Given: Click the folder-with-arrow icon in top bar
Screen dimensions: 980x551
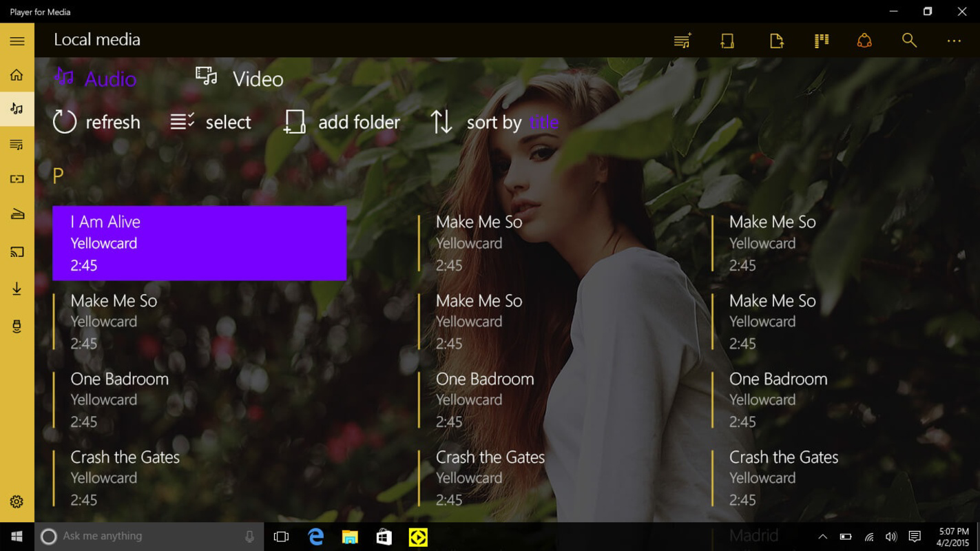Looking at the screenshot, I should pyautogui.click(x=727, y=41).
